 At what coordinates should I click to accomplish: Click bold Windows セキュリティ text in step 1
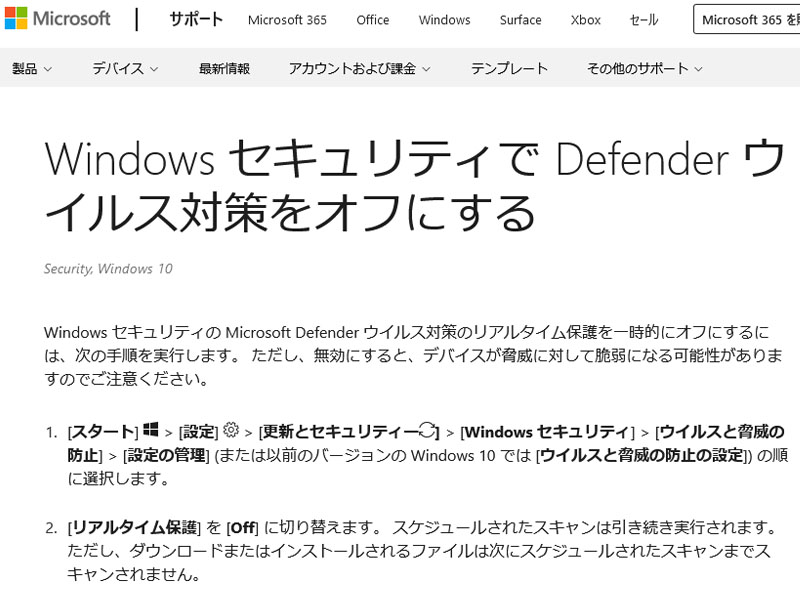[547, 432]
